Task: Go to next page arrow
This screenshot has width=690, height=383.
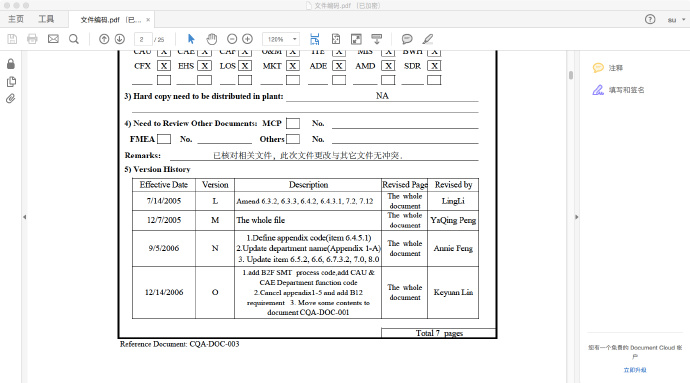Action: pos(120,39)
